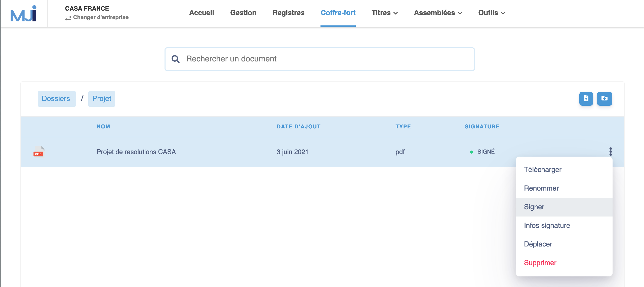
Task: Click Changer d'entreprise link
Action: click(x=100, y=17)
